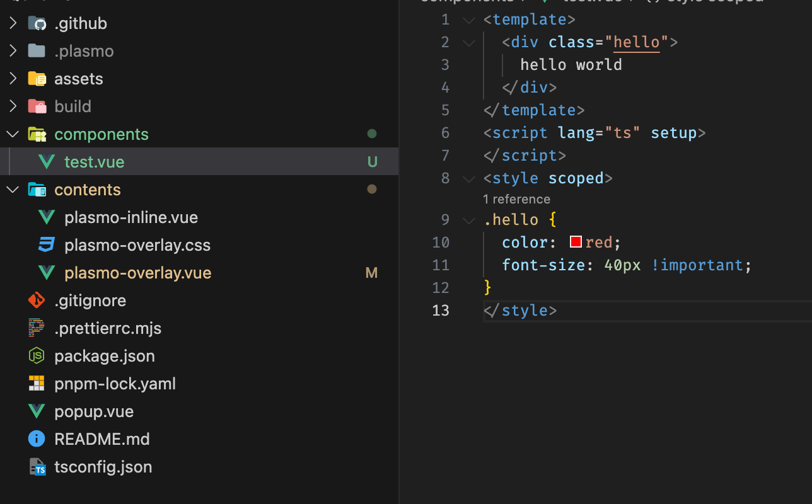Expand the assets folder chevron
This screenshot has width=812, height=504.
(13, 79)
